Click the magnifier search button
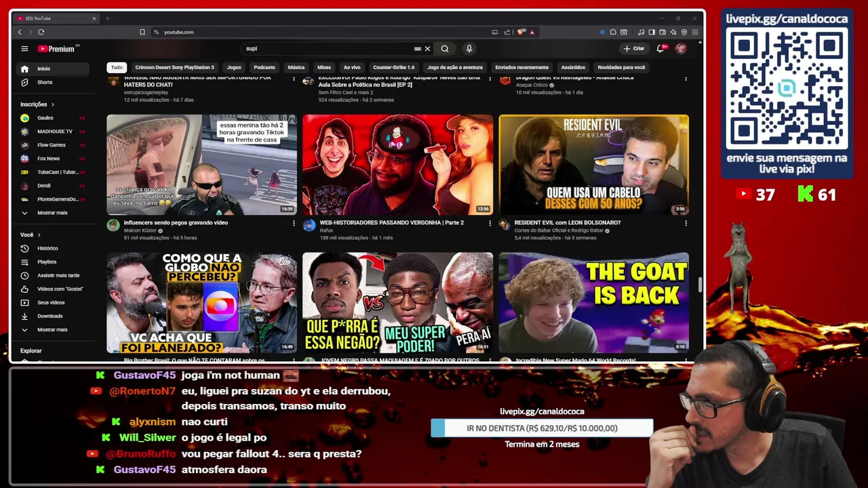 point(445,49)
